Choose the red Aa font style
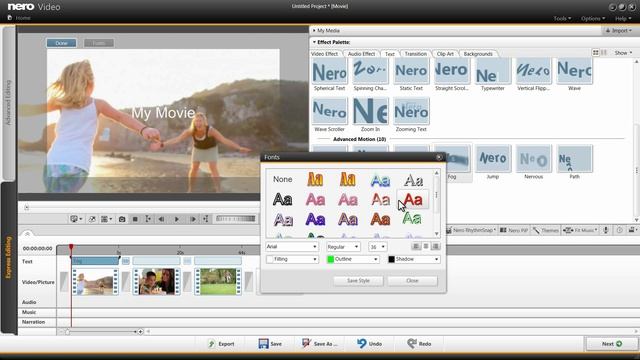The width and height of the screenshot is (640, 360). (413, 200)
